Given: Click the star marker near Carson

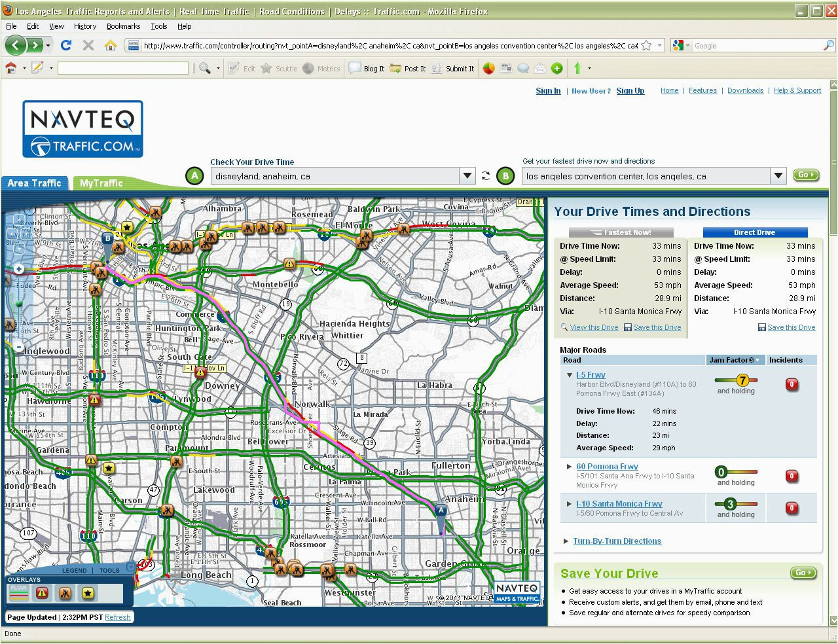Looking at the screenshot, I should coord(109,468).
